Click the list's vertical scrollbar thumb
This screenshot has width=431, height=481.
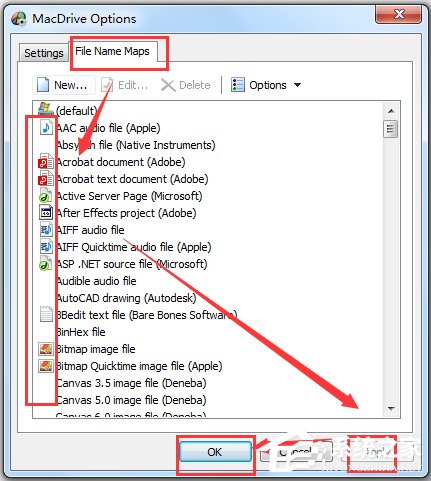[391, 129]
